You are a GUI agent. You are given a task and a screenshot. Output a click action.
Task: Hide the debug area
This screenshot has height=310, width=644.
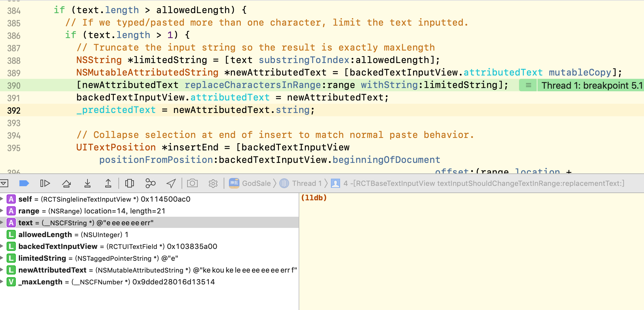tap(5, 183)
